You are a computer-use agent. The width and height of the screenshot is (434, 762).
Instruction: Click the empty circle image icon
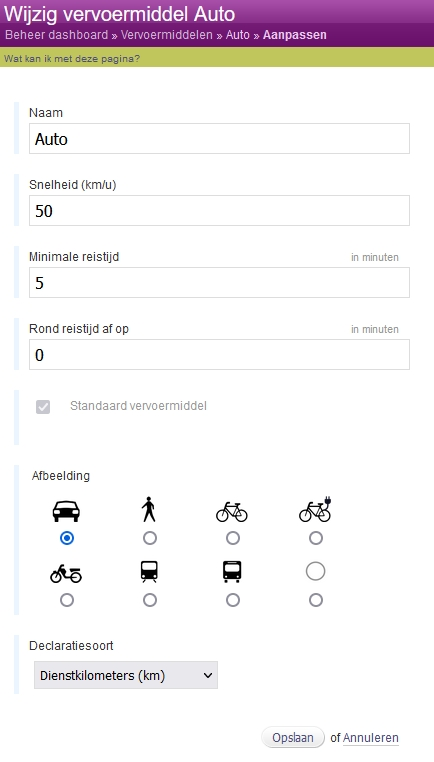point(315,571)
